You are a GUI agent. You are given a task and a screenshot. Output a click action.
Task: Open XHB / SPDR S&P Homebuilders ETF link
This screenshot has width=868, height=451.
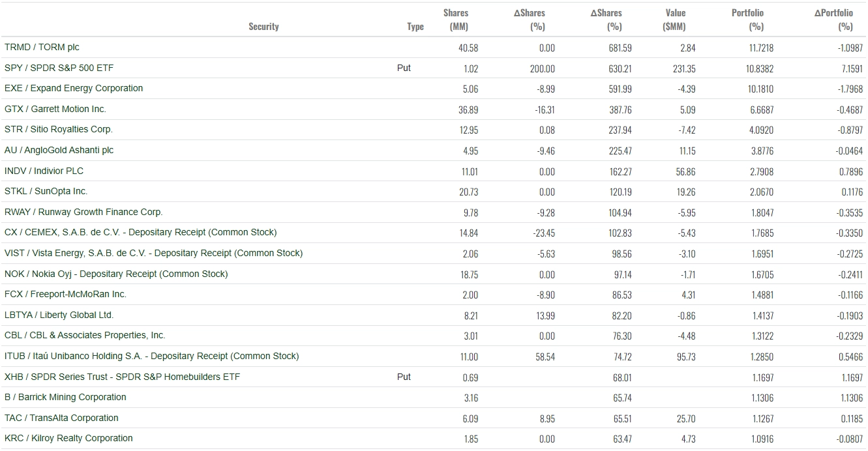click(x=122, y=377)
